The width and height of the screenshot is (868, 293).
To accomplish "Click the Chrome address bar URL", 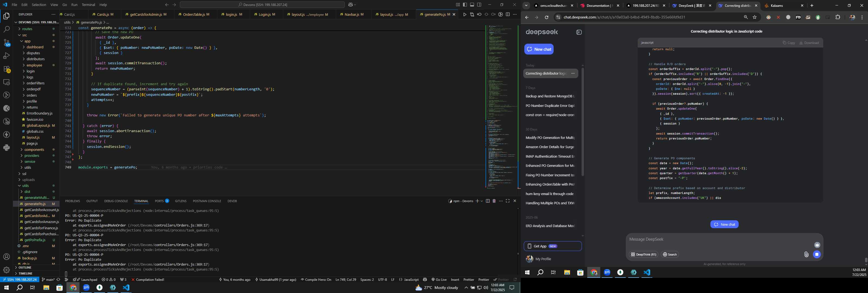I will tap(624, 17).
